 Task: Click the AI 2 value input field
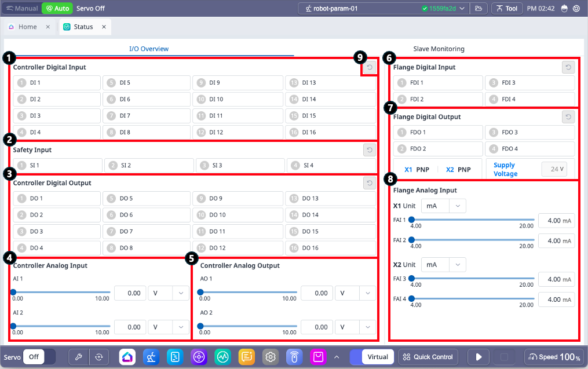[x=130, y=327]
